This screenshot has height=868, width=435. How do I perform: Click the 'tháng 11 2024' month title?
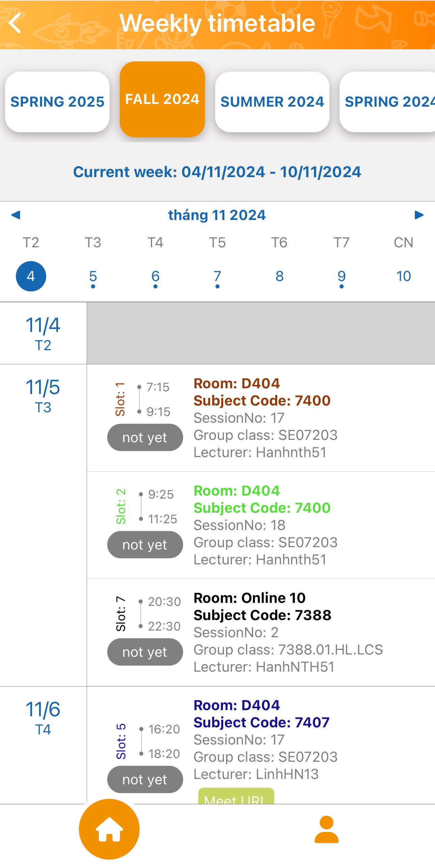(x=217, y=215)
